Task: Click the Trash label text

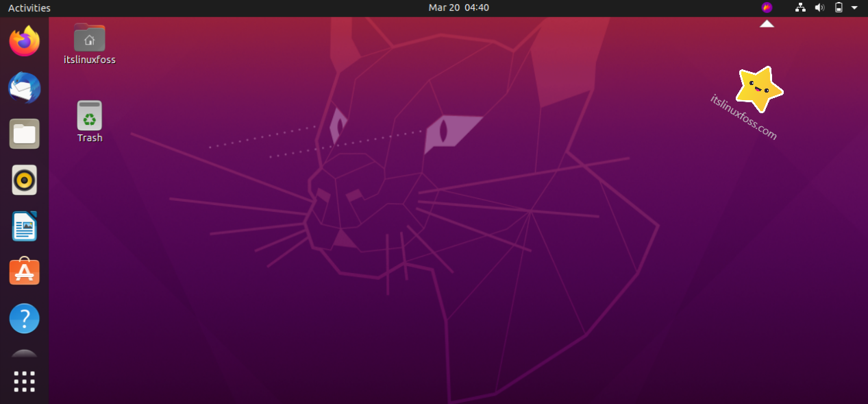Action: pyautogui.click(x=90, y=138)
